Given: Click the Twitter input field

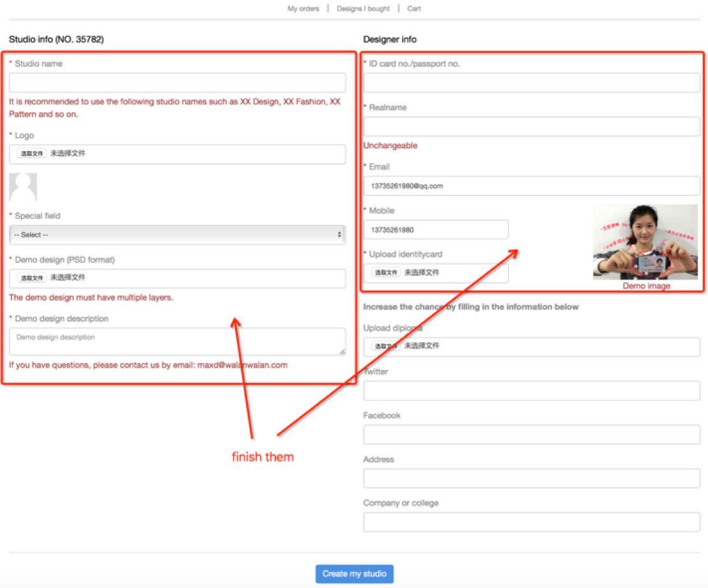Looking at the screenshot, I should [x=531, y=391].
